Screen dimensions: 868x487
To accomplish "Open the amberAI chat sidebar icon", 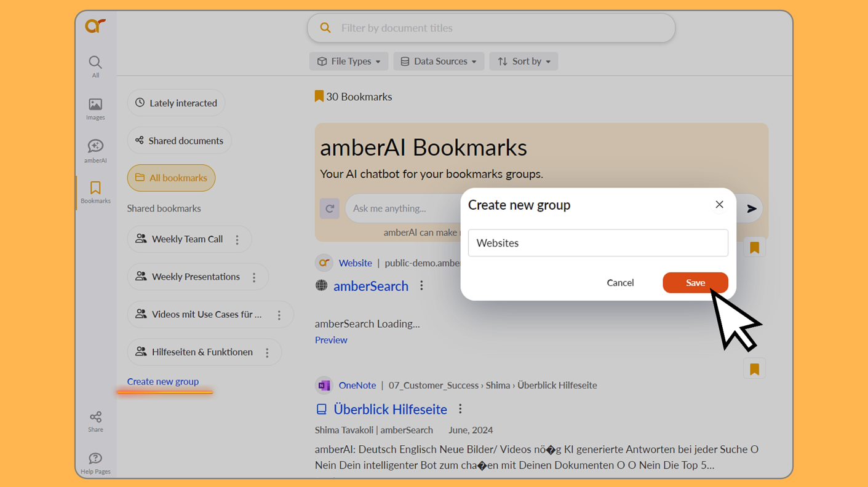I will 95,151.
